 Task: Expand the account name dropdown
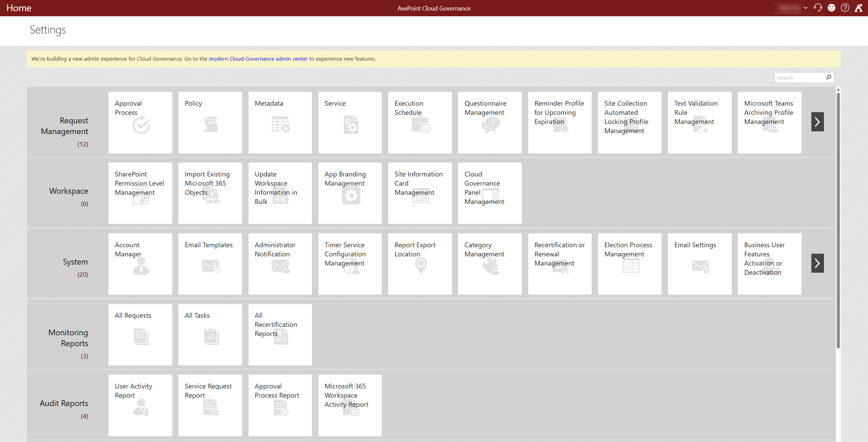[806, 8]
